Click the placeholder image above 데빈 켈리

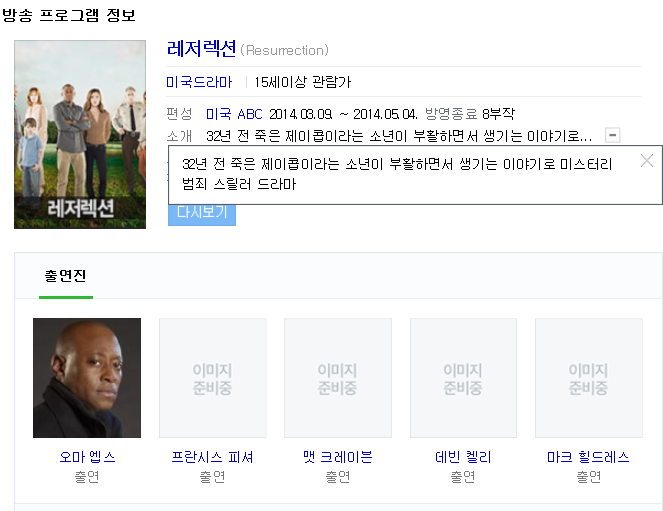point(463,378)
